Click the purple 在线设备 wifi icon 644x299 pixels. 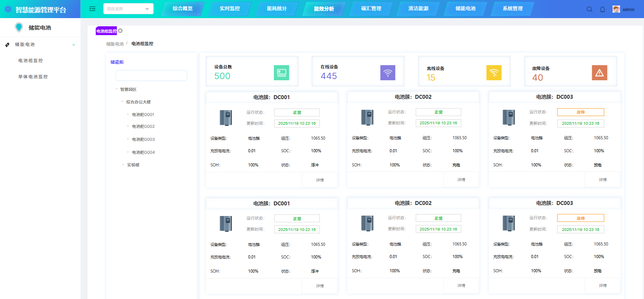tap(387, 73)
